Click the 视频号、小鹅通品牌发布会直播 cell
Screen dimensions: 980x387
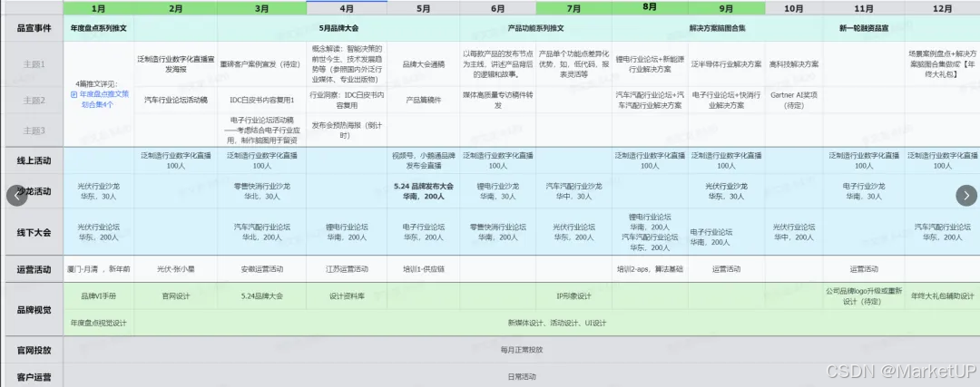tap(423, 161)
